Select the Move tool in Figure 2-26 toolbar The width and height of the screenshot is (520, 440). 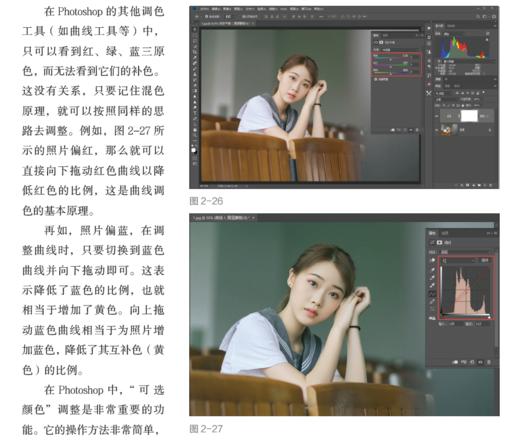(x=194, y=29)
